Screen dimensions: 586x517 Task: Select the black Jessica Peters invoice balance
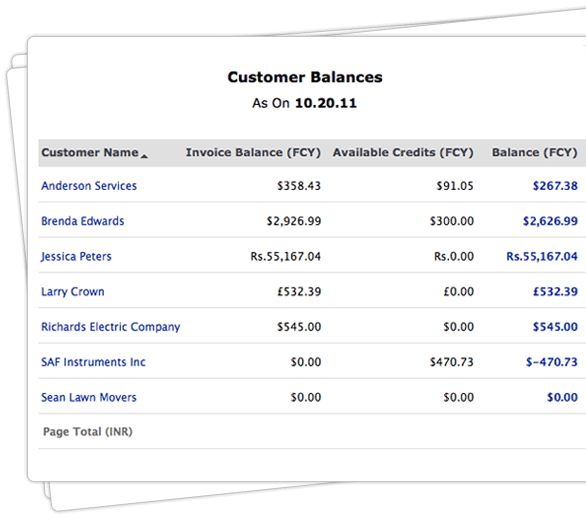coord(286,256)
